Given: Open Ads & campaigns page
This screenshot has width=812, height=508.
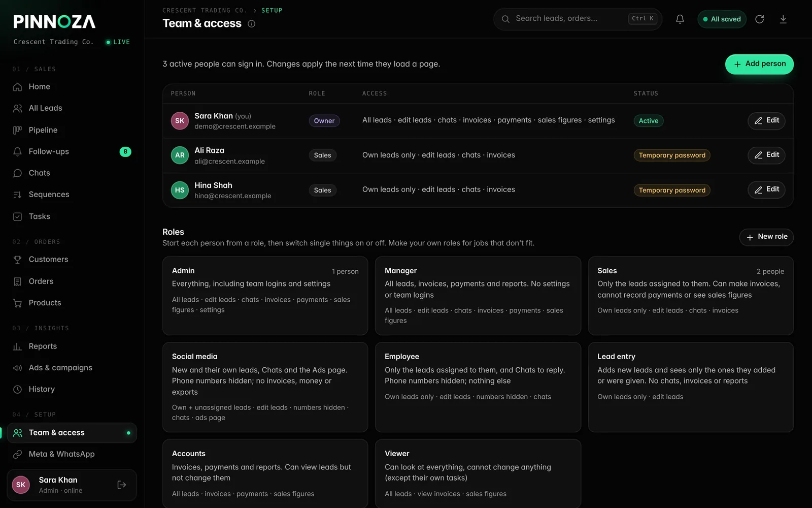Looking at the screenshot, I should 72,368.
